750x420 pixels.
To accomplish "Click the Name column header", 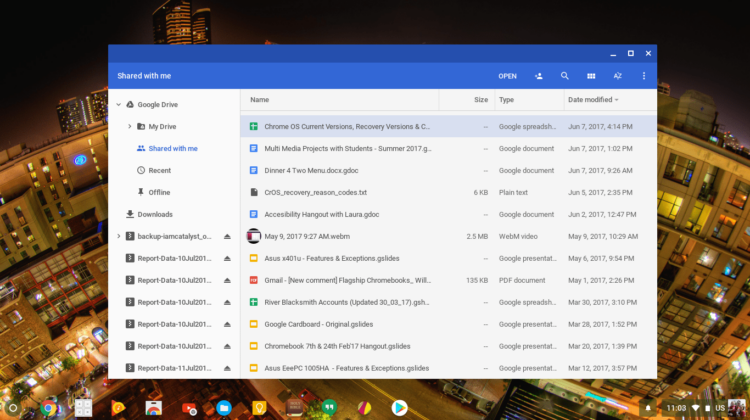I will 260,100.
